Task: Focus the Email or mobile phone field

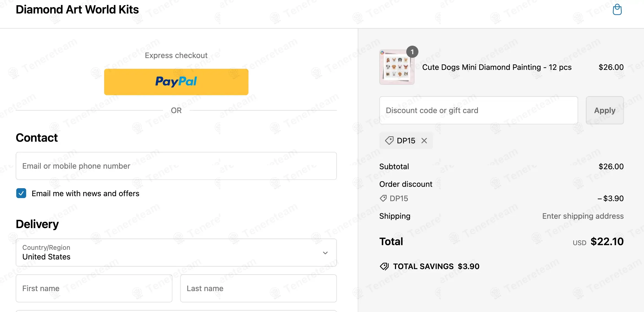Action: click(176, 166)
